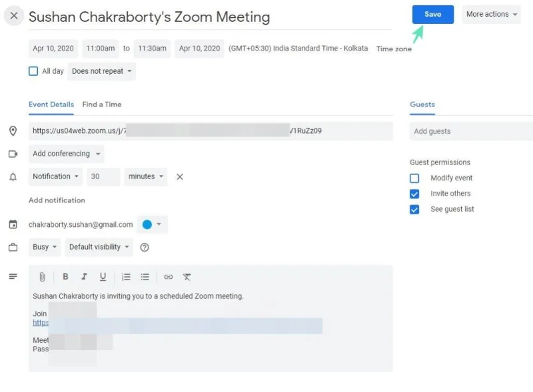
Task: Uncheck the Invite others permission
Action: click(414, 194)
